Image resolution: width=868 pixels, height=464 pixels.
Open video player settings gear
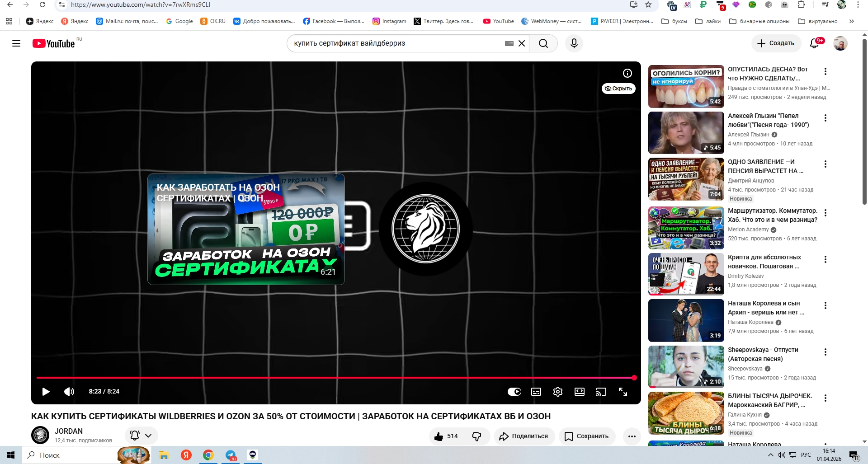coord(557,392)
